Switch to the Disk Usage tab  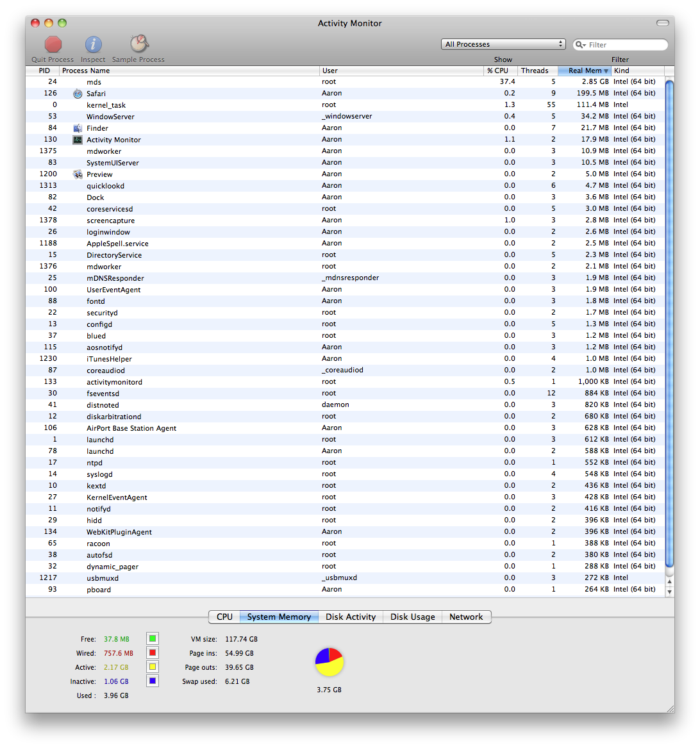click(413, 617)
